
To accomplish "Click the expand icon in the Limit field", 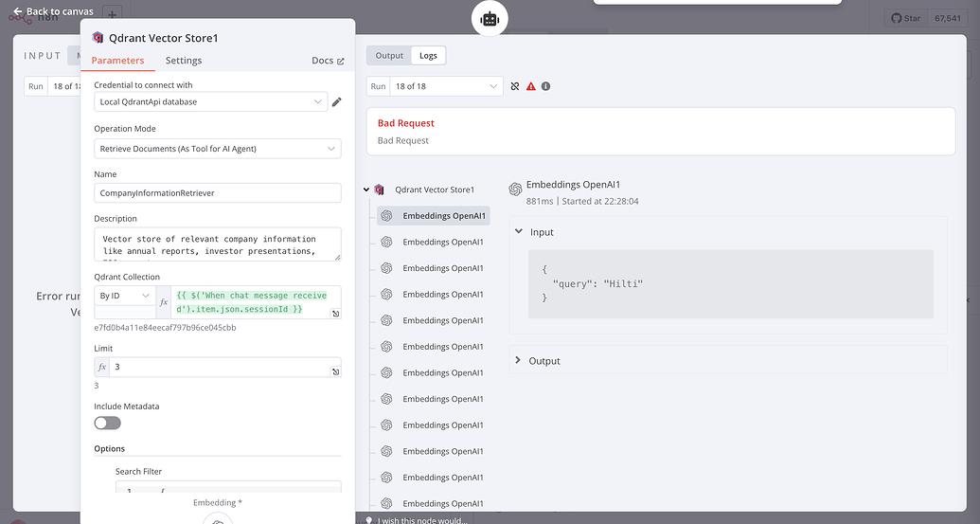I will tap(335, 372).
